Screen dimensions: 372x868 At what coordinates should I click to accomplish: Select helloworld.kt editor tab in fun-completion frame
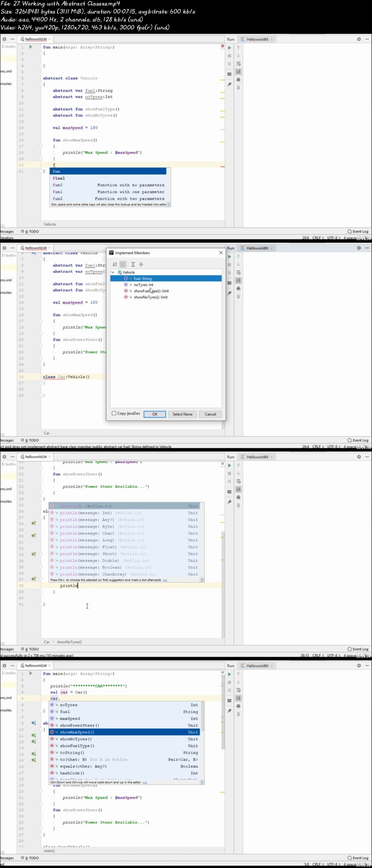(36, 39)
